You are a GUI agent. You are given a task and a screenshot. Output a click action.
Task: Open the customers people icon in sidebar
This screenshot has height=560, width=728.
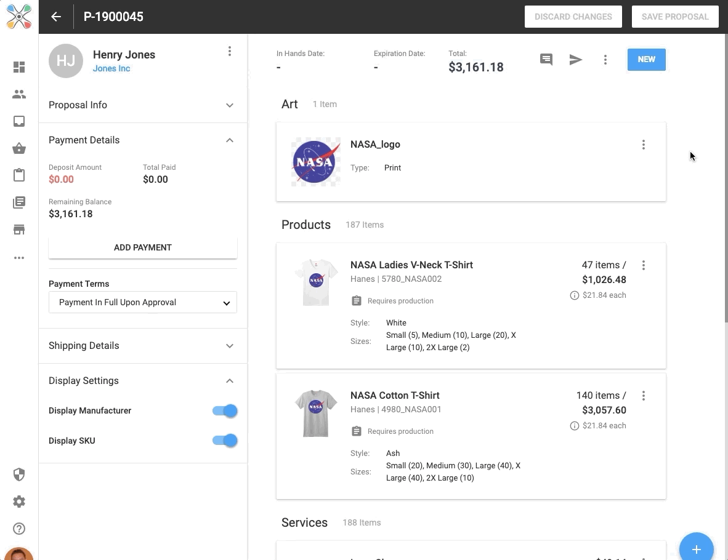pos(19,94)
